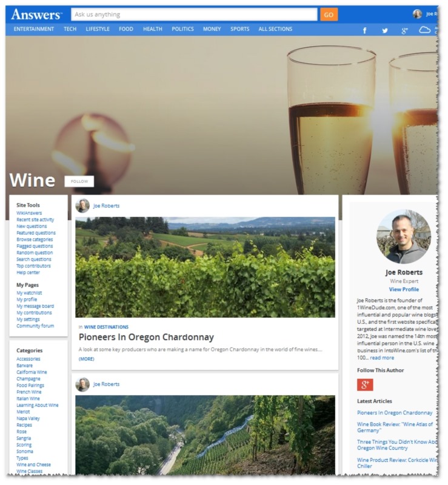Open the Food section tab

click(126, 29)
